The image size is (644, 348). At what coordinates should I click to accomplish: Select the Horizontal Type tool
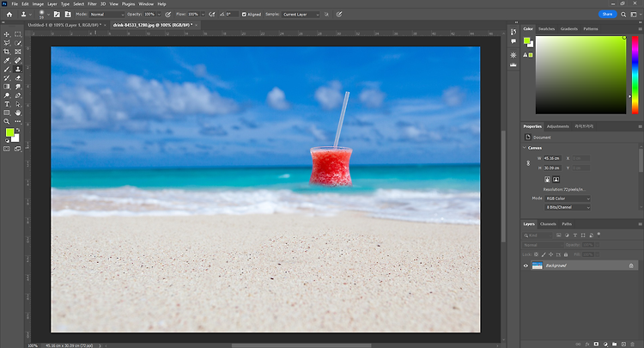coord(7,104)
